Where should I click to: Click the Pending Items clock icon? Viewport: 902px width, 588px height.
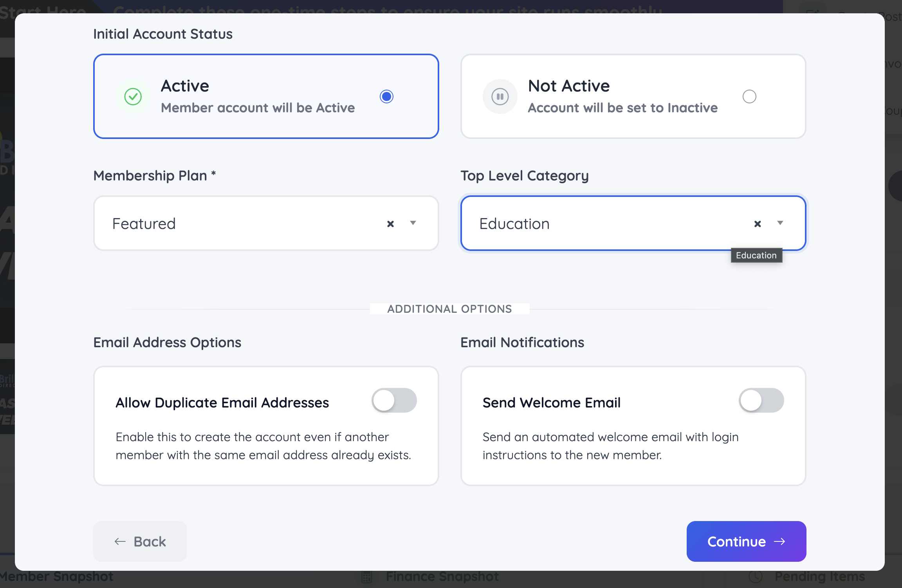pos(756,577)
